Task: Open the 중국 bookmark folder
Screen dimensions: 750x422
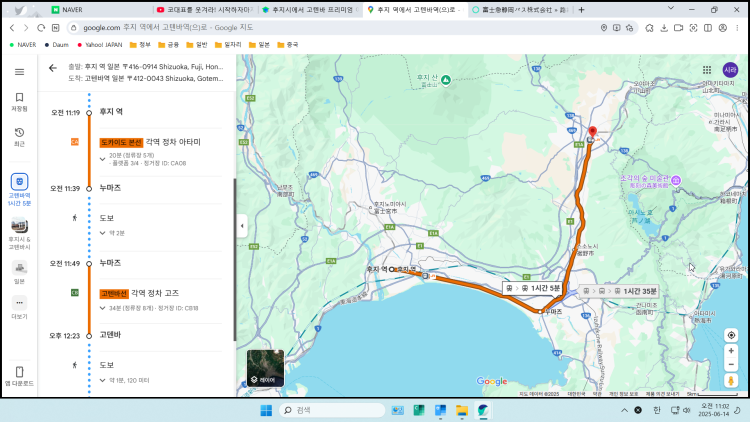Action: tap(287, 44)
